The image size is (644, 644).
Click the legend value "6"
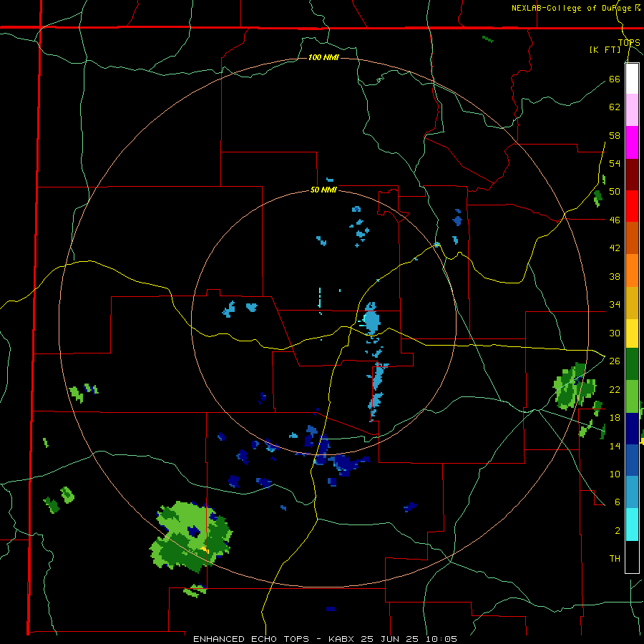click(x=617, y=502)
